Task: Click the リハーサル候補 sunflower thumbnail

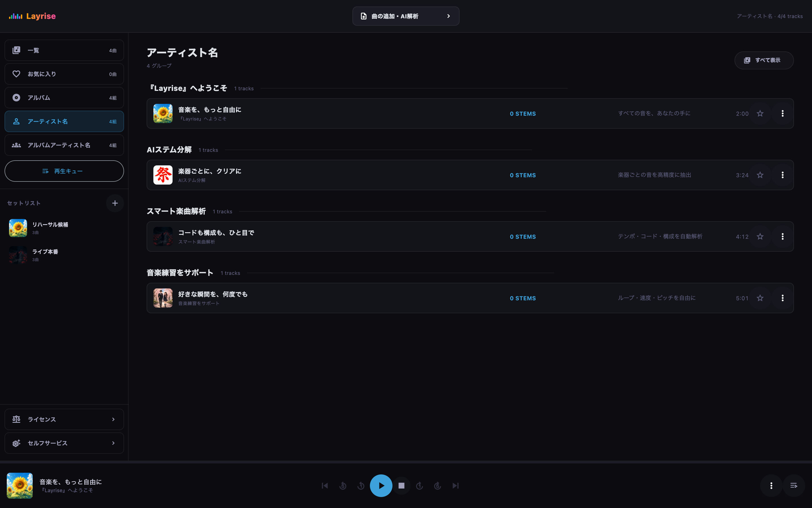Action: coord(18,228)
